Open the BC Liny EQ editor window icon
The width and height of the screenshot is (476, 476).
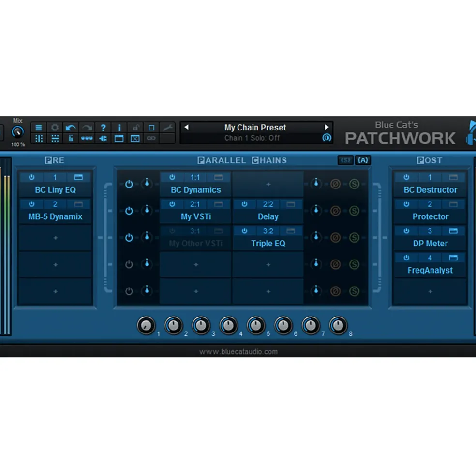78,177
